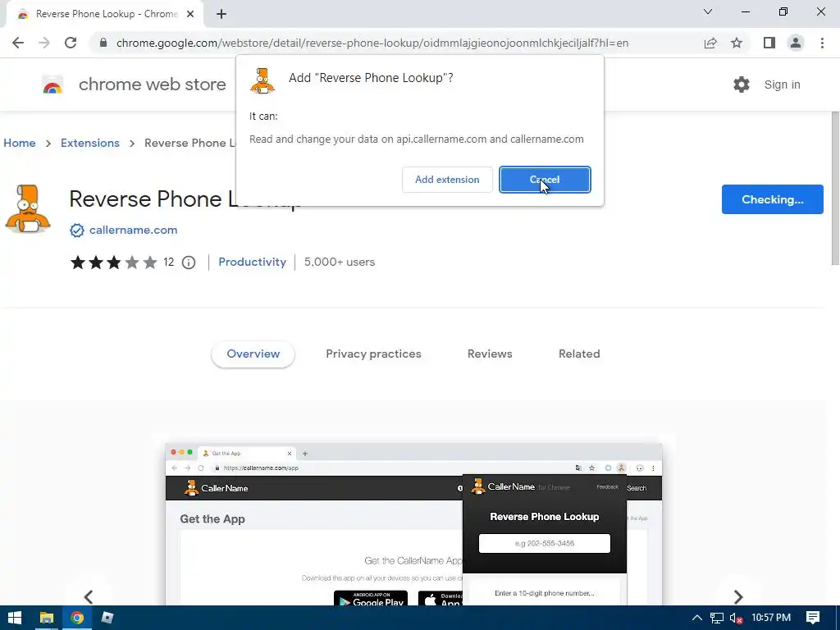The image size is (840, 630).
Task: Open the notification center icon
Action: [x=813, y=618]
